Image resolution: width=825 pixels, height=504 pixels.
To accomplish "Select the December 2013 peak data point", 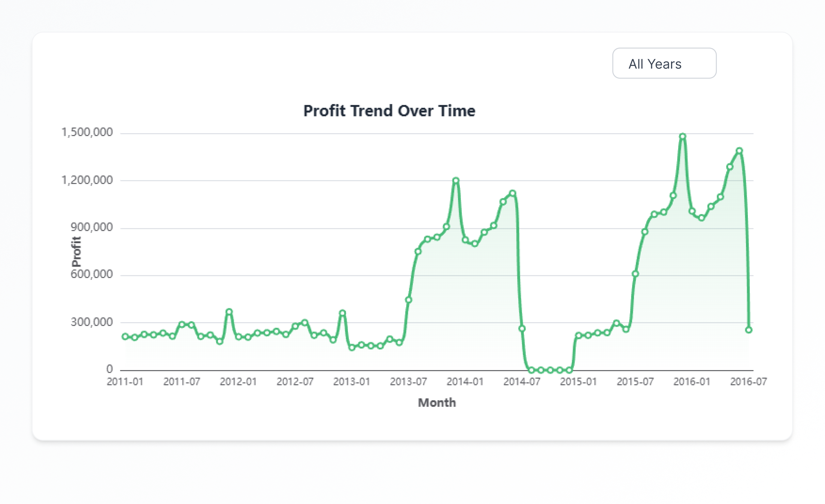I will coord(455,181).
